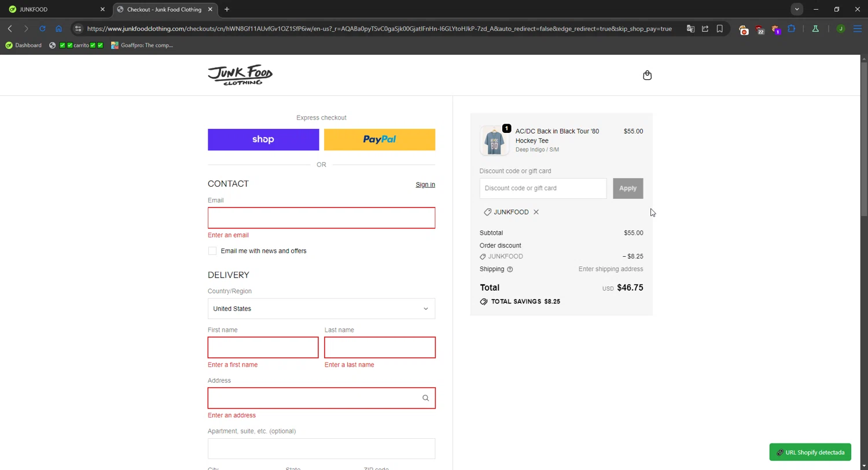Expand the Country/Region United States dropdown
Viewport: 868px width, 470px height.
321,309
